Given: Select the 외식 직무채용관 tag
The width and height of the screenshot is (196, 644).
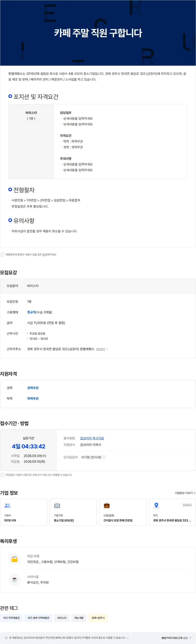Looking at the screenshot, I should coord(11,618).
